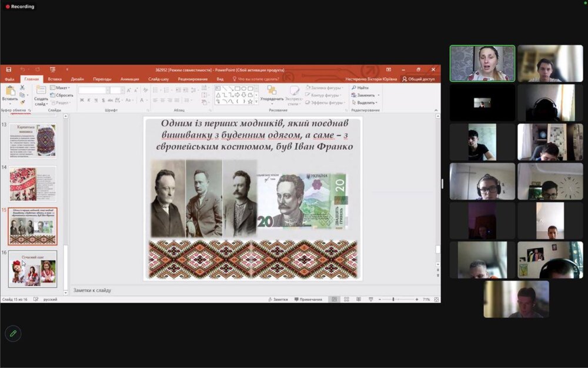Screen dimensions: 588x368
Task: Select slide 14 thumbnail
Action: point(32,184)
